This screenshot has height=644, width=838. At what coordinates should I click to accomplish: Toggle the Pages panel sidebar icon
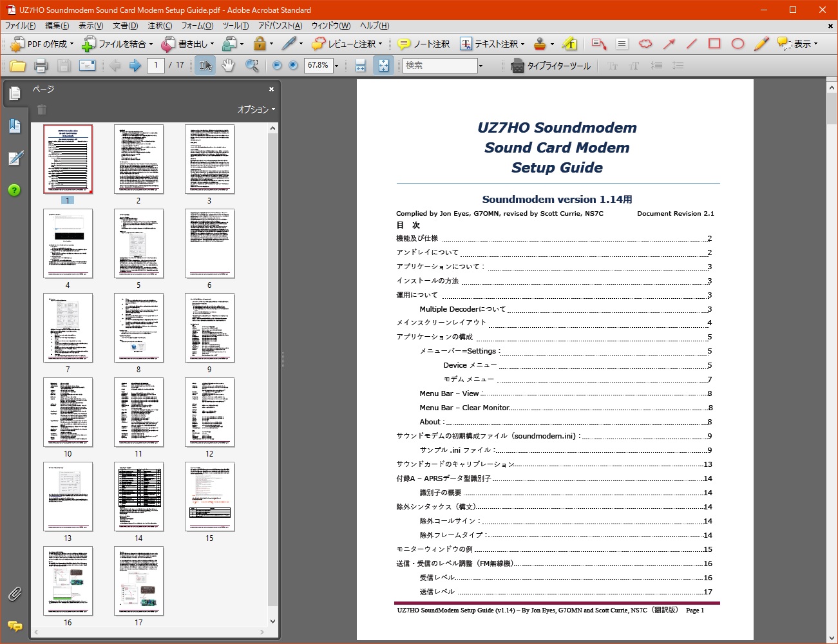click(14, 94)
